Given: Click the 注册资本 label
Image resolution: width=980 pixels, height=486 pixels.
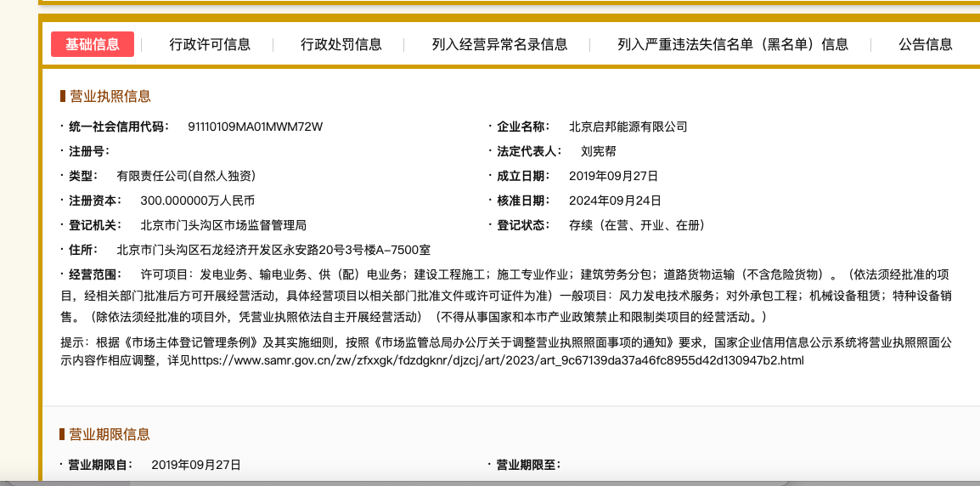Looking at the screenshot, I should [x=94, y=201].
